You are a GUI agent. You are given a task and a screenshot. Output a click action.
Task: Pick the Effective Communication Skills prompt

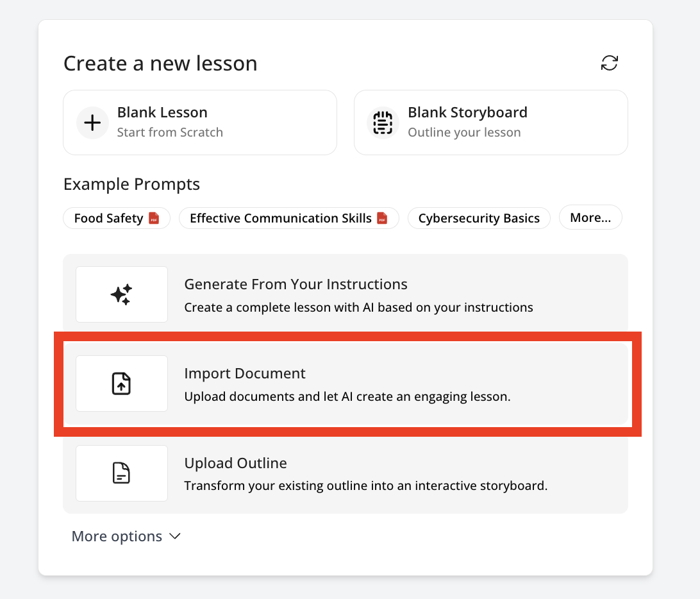tap(281, 218)
